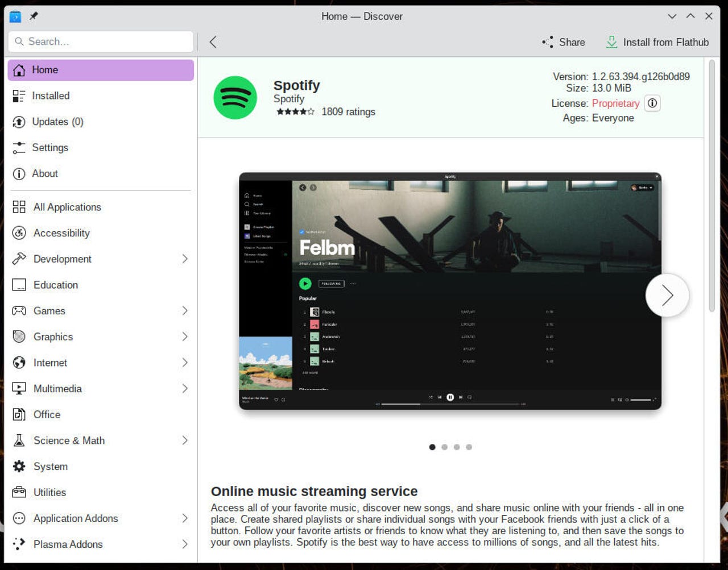Open the Installed apps page
Image resolution: width=728 pixels, height=570 pixels.
51,96
